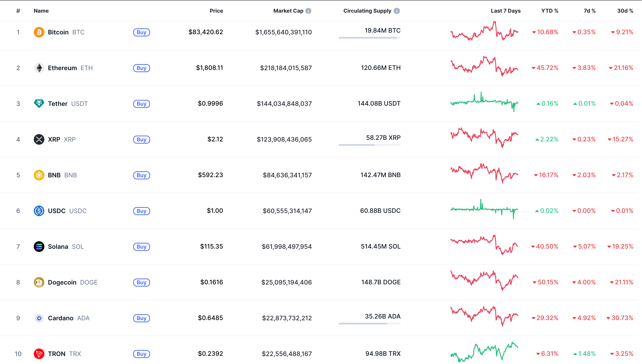
Task: Open Solana 7-day sparkline chart
Action: (484, 245)
